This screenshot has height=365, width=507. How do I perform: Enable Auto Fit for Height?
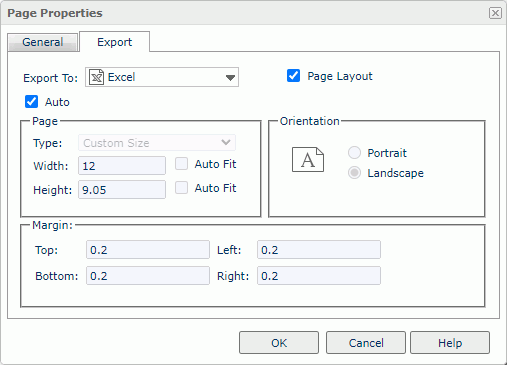(181, 188)
